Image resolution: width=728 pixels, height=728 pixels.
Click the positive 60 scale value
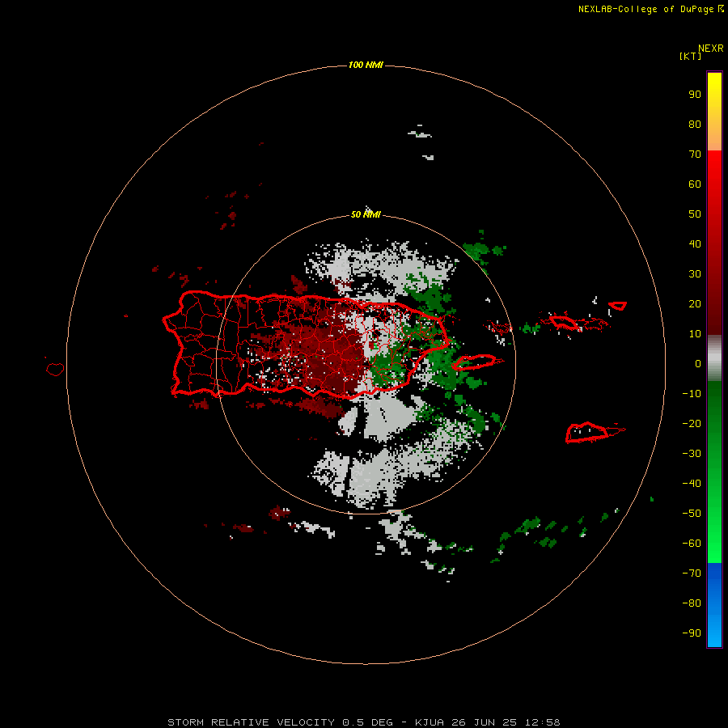(695, 184)
